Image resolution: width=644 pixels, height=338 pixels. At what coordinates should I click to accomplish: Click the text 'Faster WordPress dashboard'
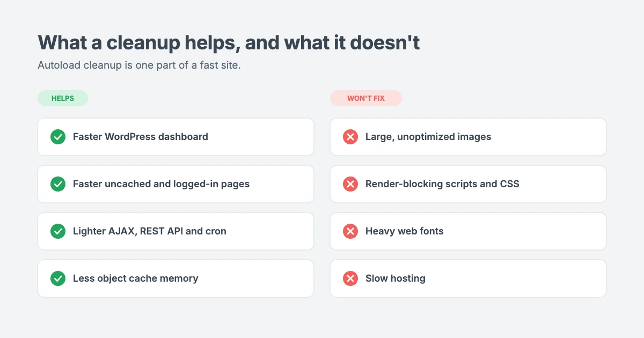141,137
